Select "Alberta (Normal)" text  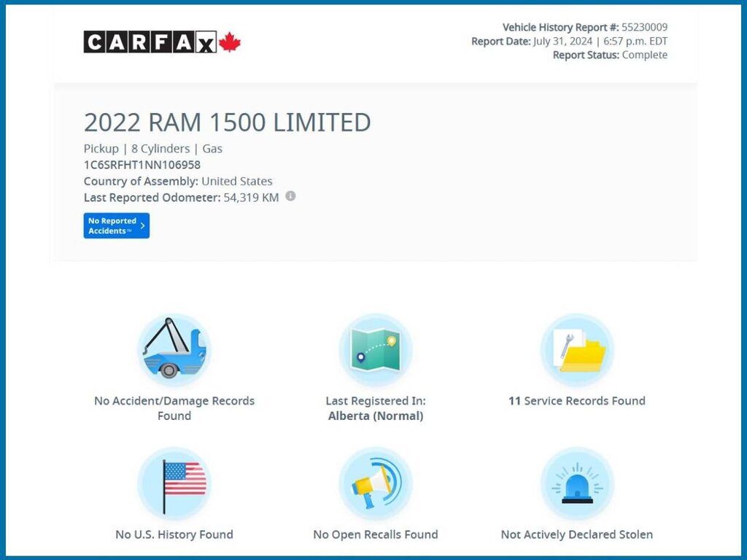[376, 416]
